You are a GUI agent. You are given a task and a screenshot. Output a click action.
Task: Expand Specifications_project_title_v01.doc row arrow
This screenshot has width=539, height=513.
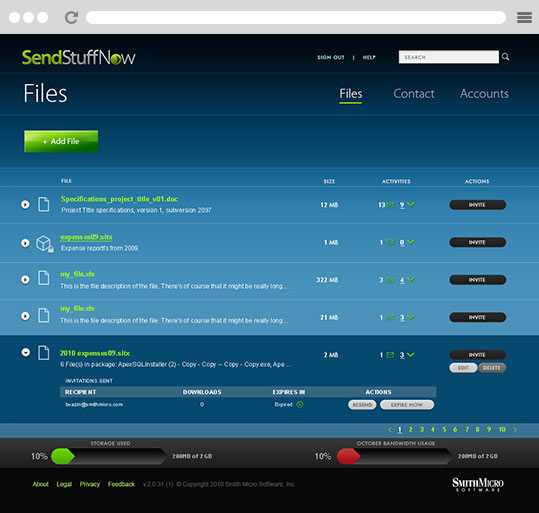tap(25, 205)
